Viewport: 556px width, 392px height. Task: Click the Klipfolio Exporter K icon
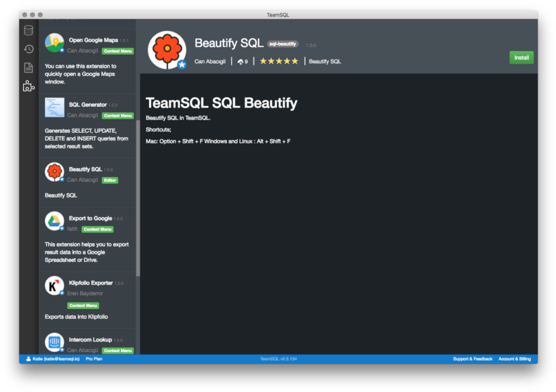pyautogui.click(x=54, y=286)
